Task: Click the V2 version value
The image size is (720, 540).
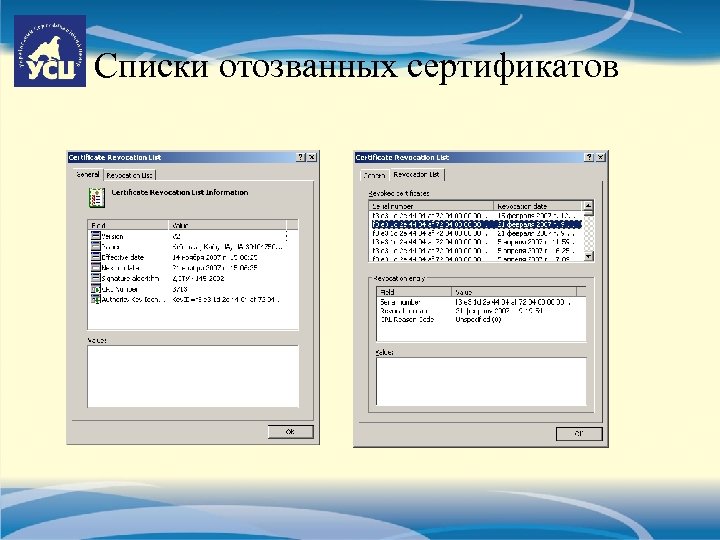Action: click(x=176, y=236)
